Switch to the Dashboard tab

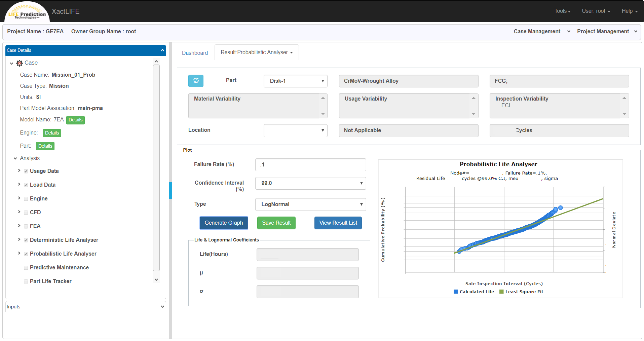tap(195, 53)
